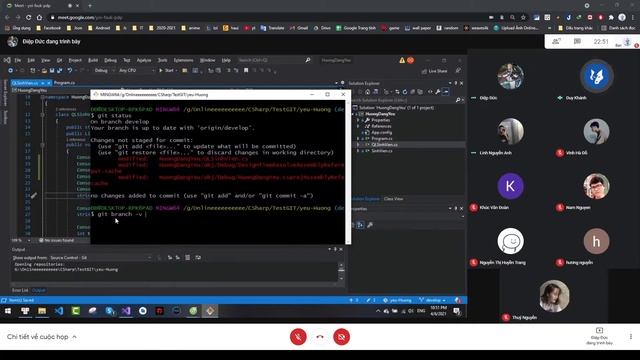This screenshot has width=640, height=360.
Task: Click the Windows Start button in shared screen
Action: click(8, 311)
